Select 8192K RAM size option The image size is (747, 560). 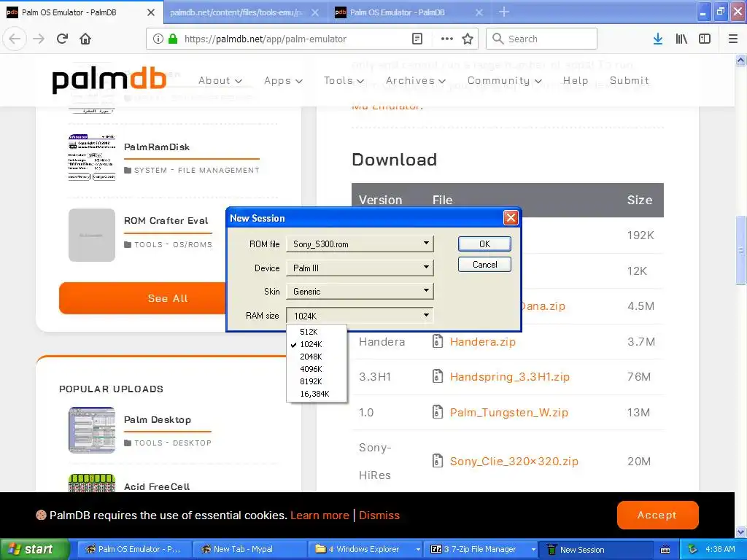pyautogui.click(x=317, y=381)
